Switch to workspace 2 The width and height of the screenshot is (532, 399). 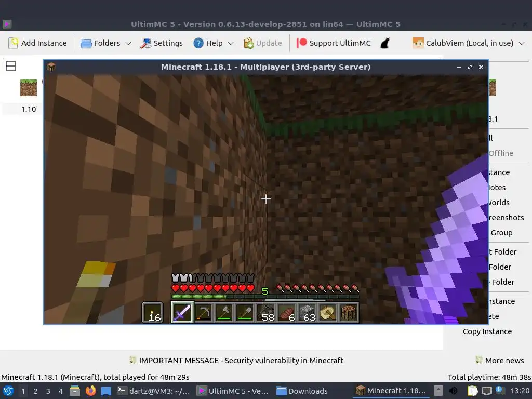(36, 391)
